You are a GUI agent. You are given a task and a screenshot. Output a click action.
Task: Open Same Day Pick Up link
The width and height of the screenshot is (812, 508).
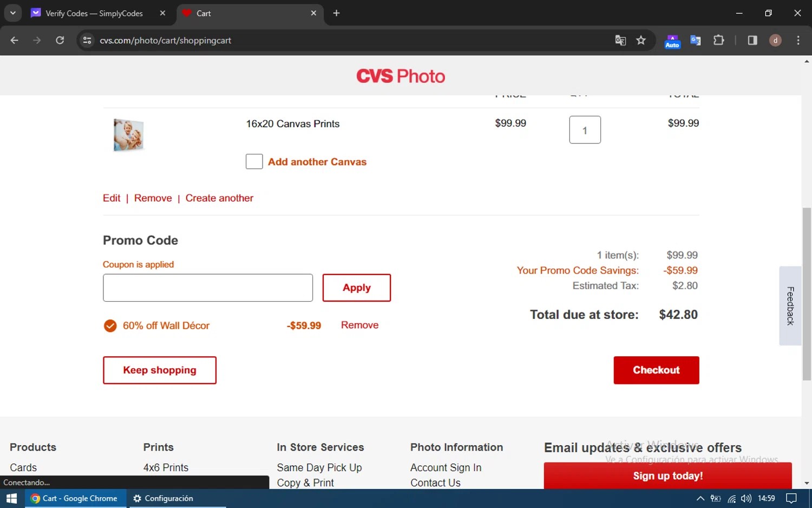319,467
